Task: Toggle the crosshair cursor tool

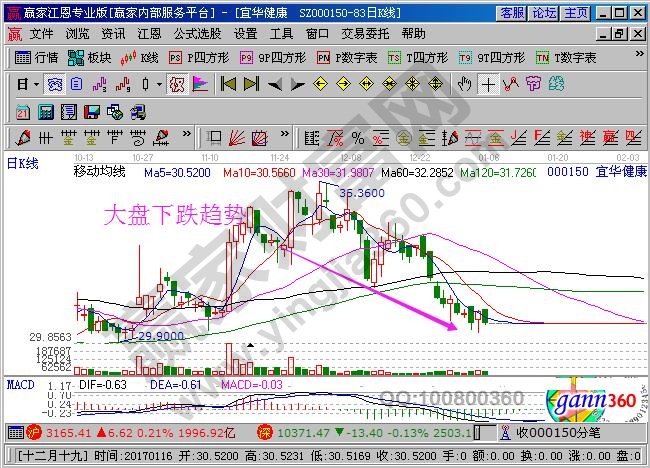Action: pos(488,85)
